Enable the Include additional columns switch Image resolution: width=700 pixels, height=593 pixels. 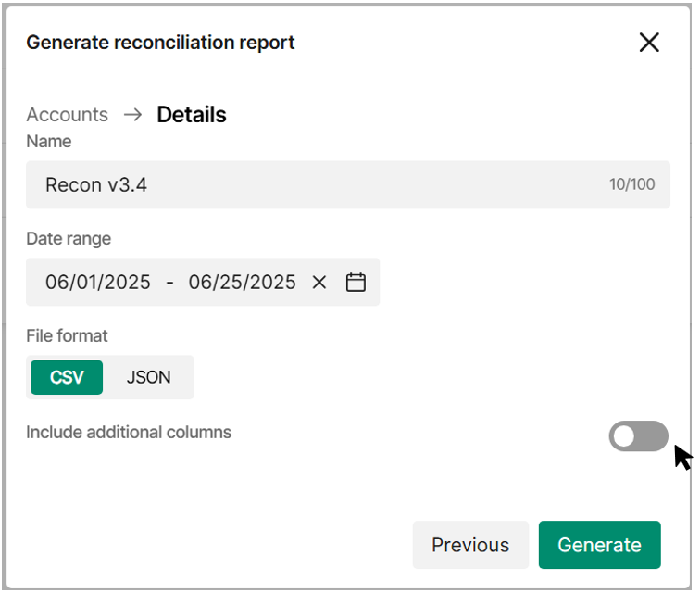tap(638, 435)
